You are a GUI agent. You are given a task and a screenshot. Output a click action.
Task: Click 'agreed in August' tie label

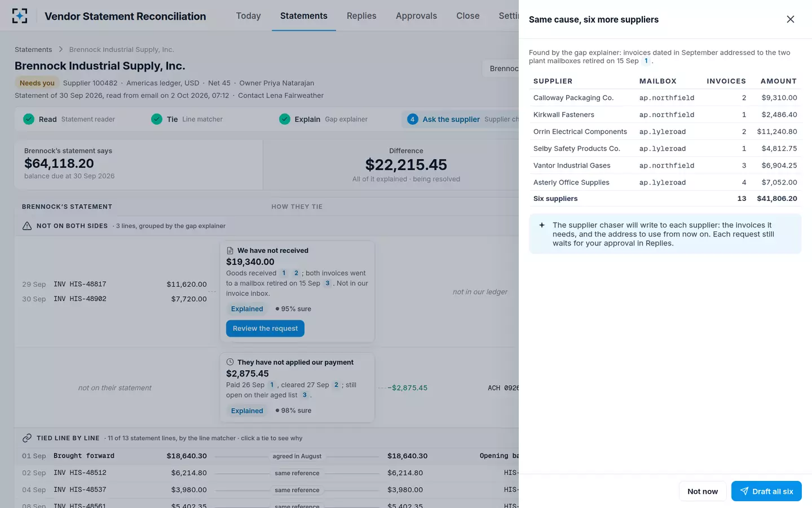[x=297, y=456]
